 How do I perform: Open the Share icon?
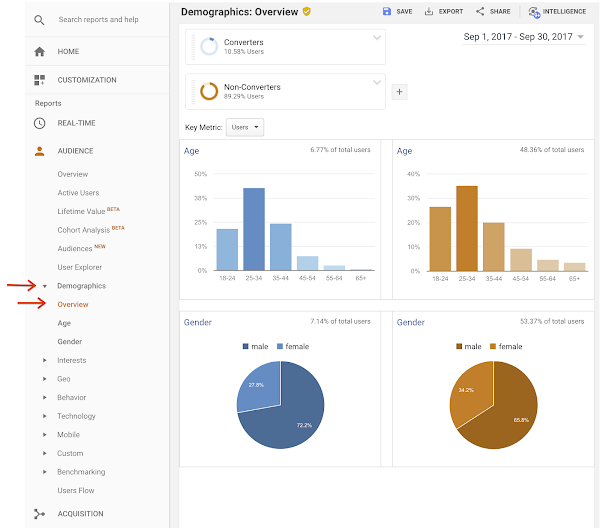click(x=480, y=11)
